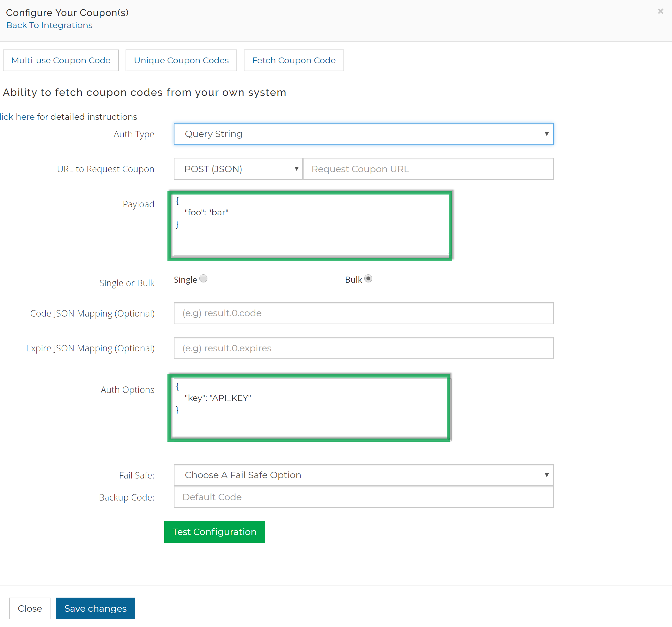Screen dimensions: 672x627
Task: Switch to the Unique Coupon Codes tab
Action: [x=181, y=60]
